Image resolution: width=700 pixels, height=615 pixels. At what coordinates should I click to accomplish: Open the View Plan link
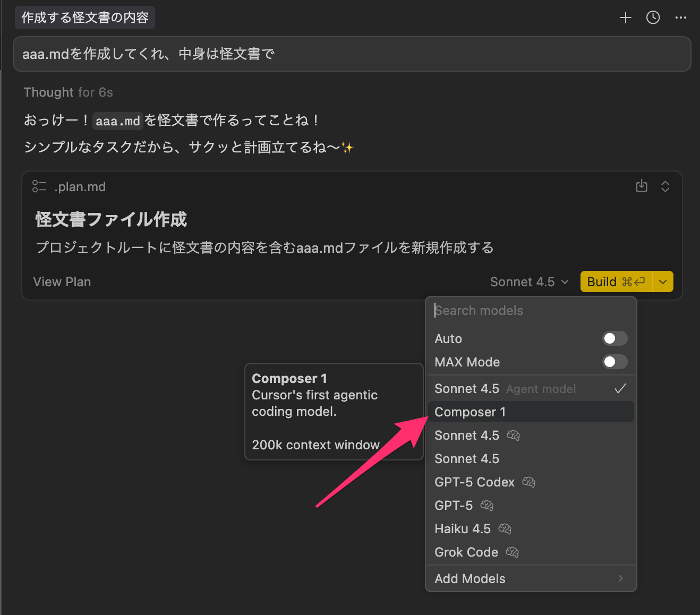[62, 282]
